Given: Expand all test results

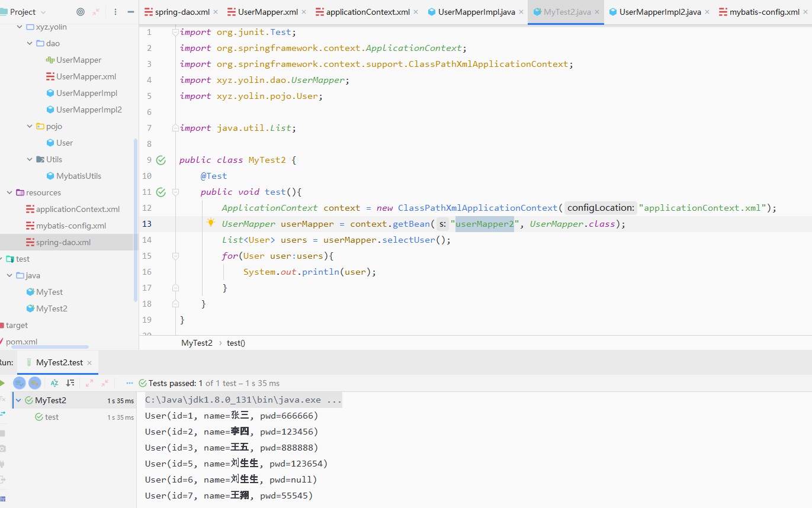Looking at the screenshot, I should 89,383.
